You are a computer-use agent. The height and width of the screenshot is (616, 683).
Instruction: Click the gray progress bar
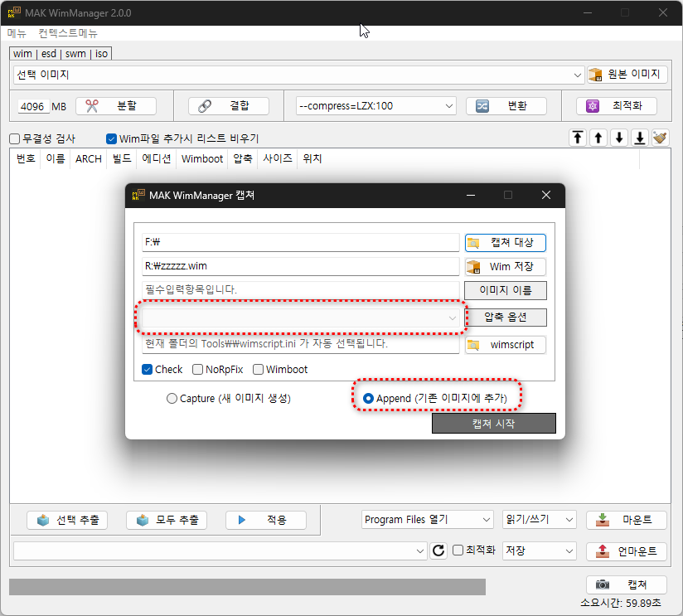[247, 587]
